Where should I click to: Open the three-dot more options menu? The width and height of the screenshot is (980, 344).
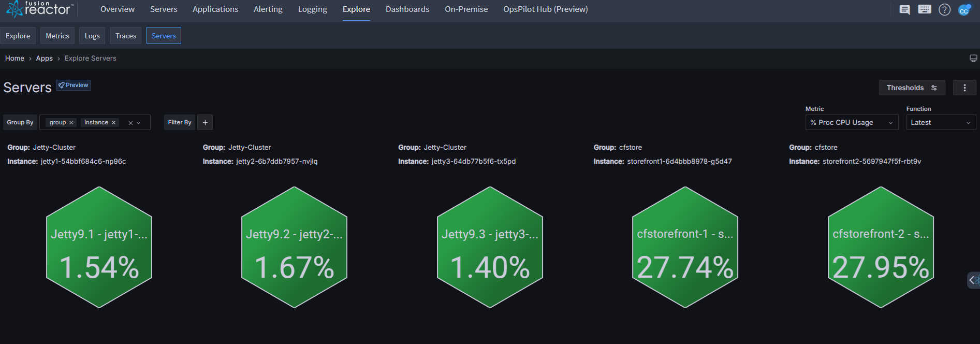pyautogui.click(x=964, y=88)
